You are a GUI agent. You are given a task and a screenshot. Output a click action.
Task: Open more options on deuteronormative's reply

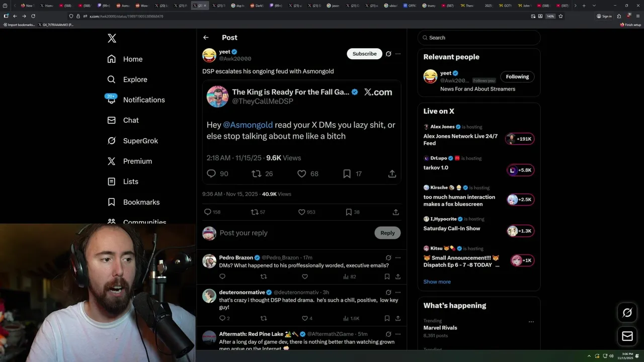[x=398, y=292]
